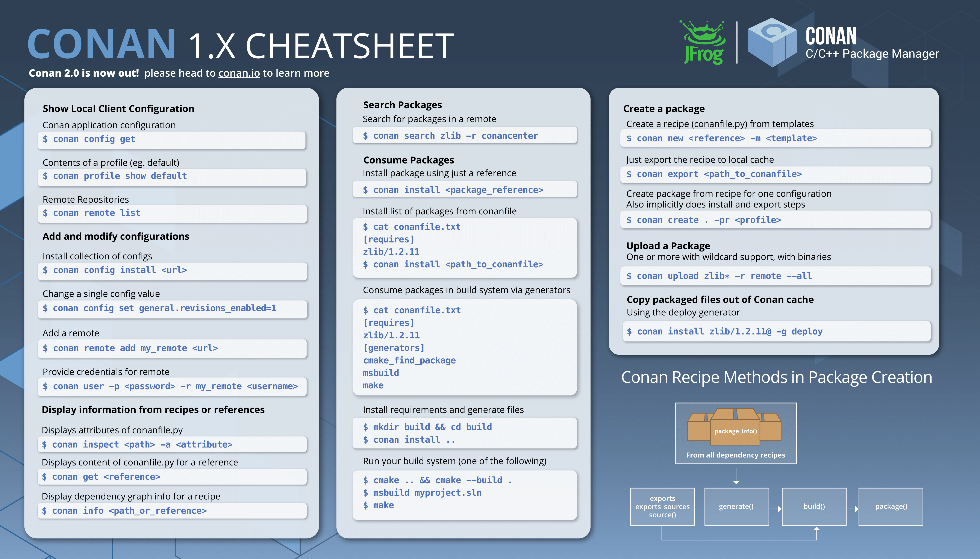Click the 'Show Local Client Configuration' heading
The height and width of the screenshot is (559, 980).
point(119,109)
